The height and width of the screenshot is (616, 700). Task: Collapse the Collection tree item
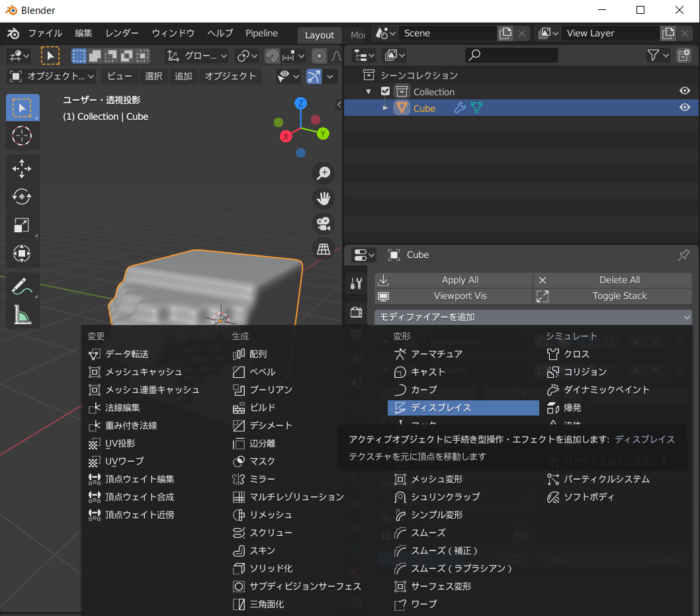point(369,91)
